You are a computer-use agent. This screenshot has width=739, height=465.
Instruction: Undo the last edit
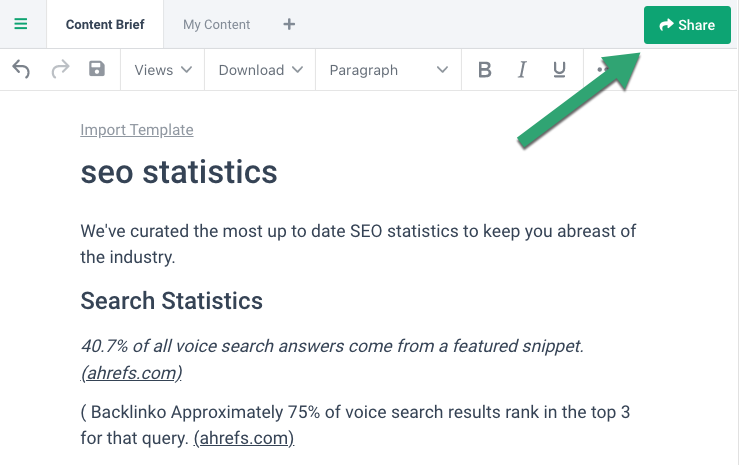click(21, 69)
